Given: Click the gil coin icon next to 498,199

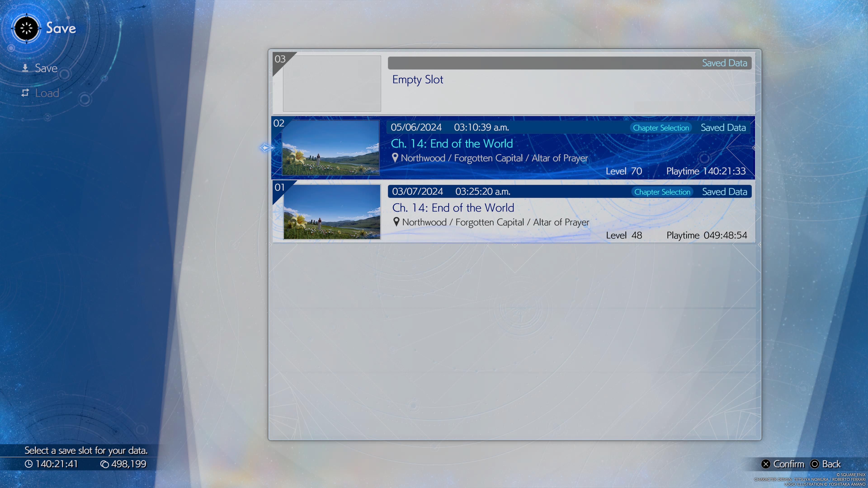Looking at the screenshot, I should click(x=104, y=464).
